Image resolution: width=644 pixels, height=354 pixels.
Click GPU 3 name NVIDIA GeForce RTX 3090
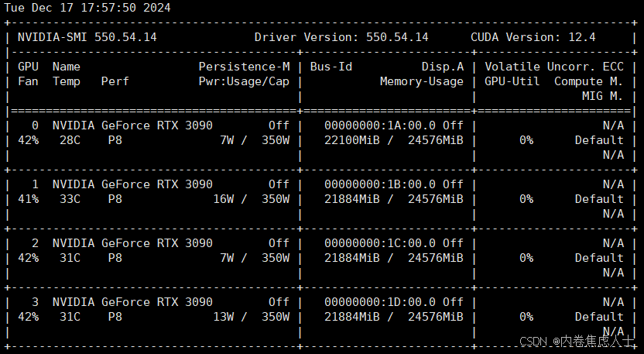pos(132,302)
